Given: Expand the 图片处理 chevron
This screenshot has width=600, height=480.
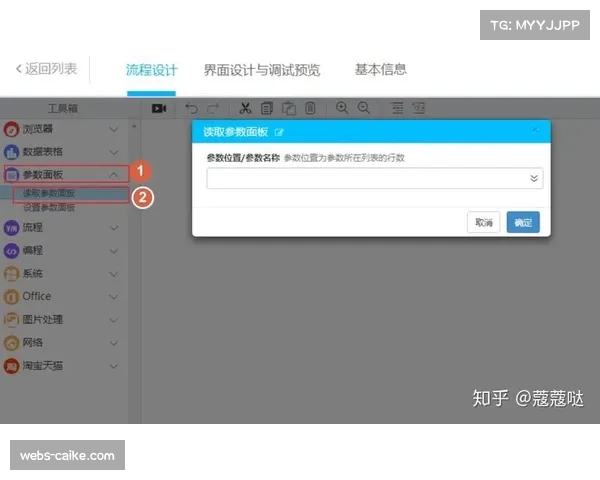Looking at the screenshot, I should pos(114,320).
